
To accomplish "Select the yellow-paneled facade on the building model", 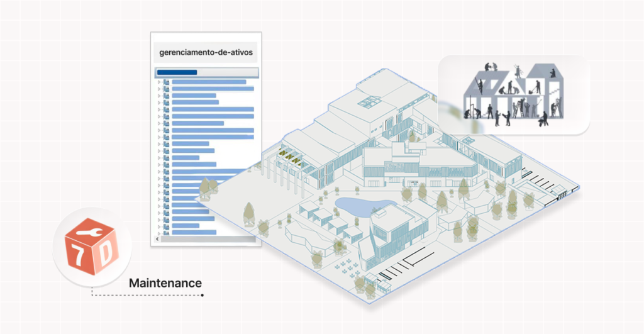I will tap(289, 153).
